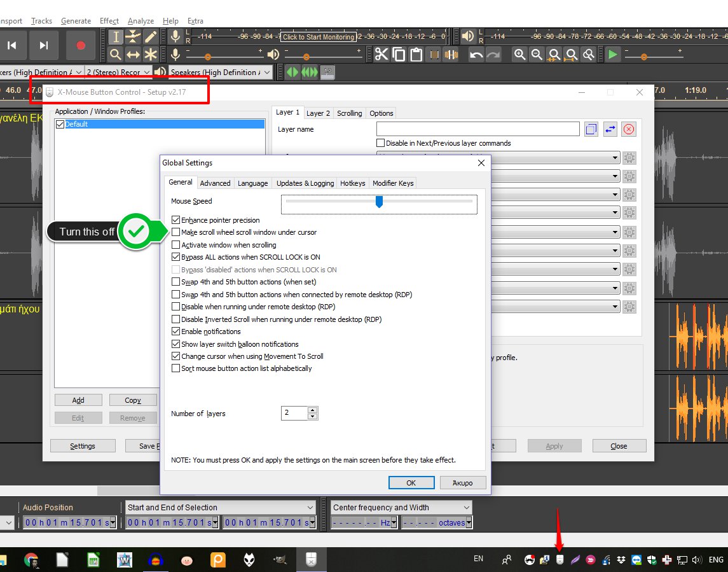
Task: Select the Time Shift tool
Action: coord(133,54)
